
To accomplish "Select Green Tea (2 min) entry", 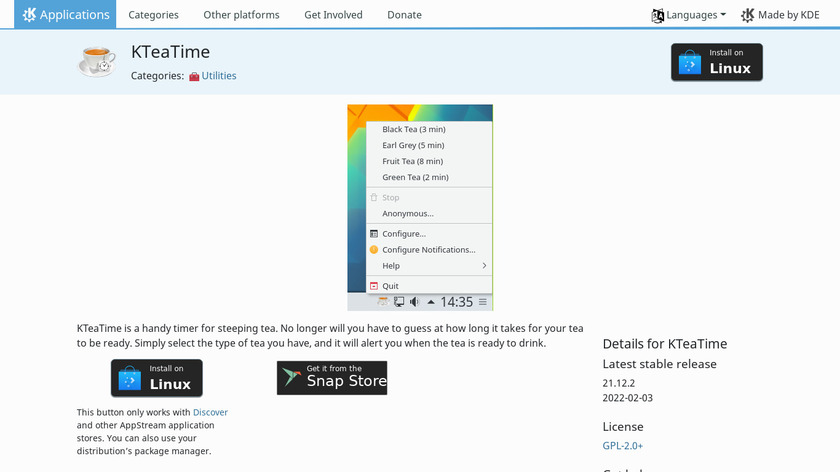I will [x=415, y=177].
